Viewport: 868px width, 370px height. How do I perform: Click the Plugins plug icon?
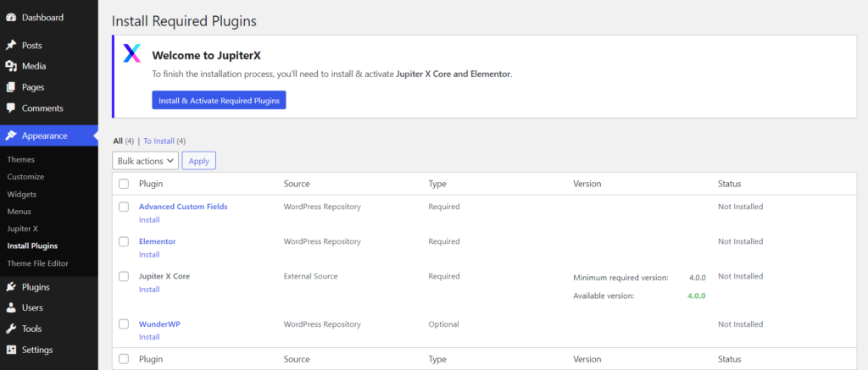click(x=10, y=287)
